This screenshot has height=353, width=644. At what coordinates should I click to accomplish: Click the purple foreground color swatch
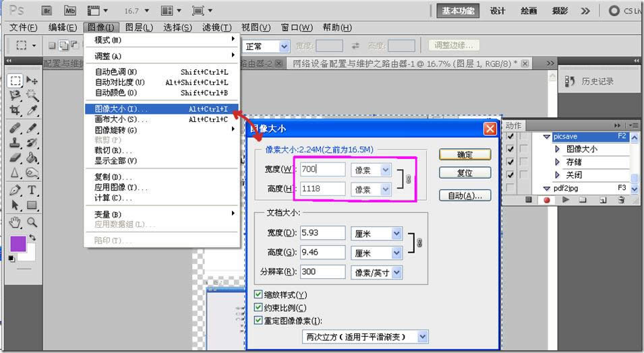18,243
